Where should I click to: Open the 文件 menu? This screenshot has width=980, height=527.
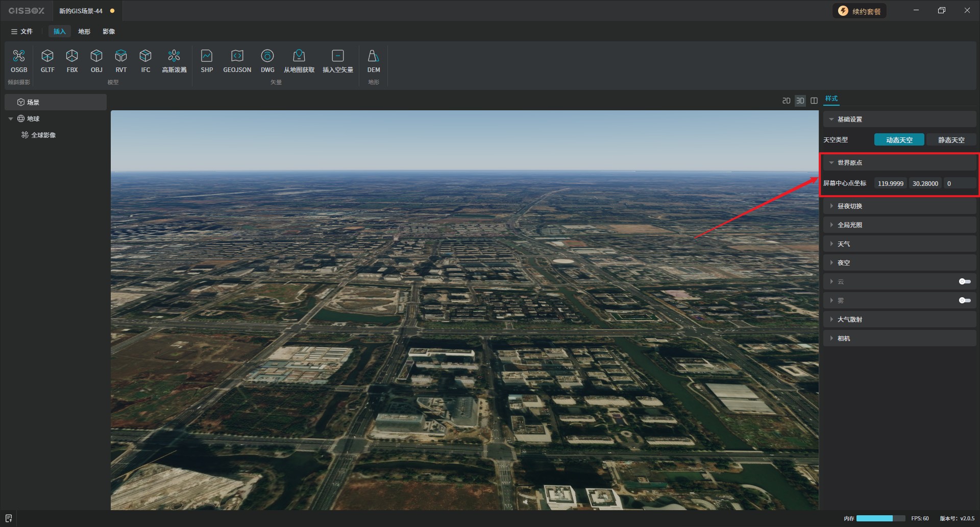(x=22, y=32)
